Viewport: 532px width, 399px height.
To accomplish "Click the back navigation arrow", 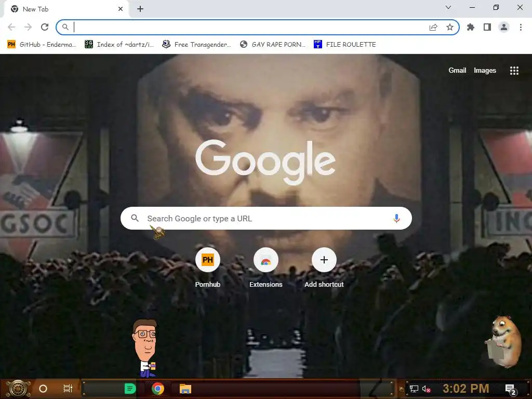I will click(11, 27).
